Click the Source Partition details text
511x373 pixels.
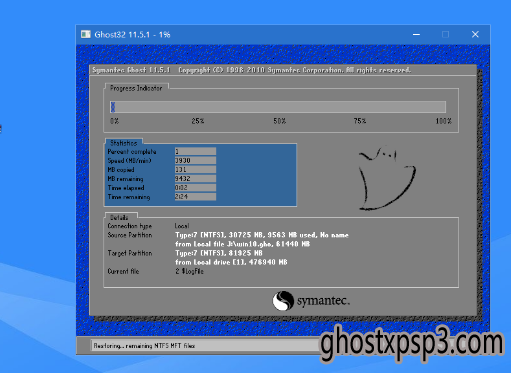tap(262, 240)
